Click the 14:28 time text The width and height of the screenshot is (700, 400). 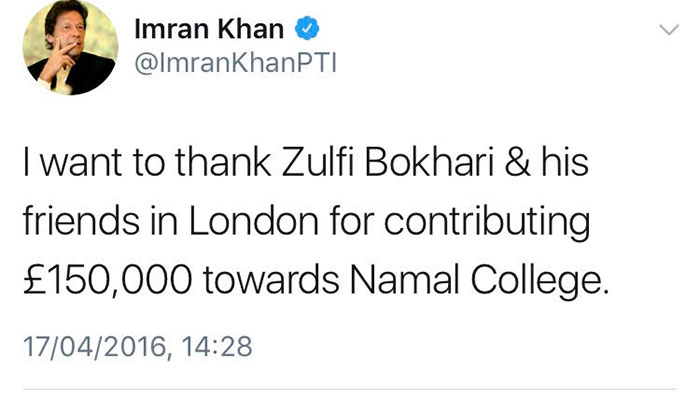tap(217, 346)
